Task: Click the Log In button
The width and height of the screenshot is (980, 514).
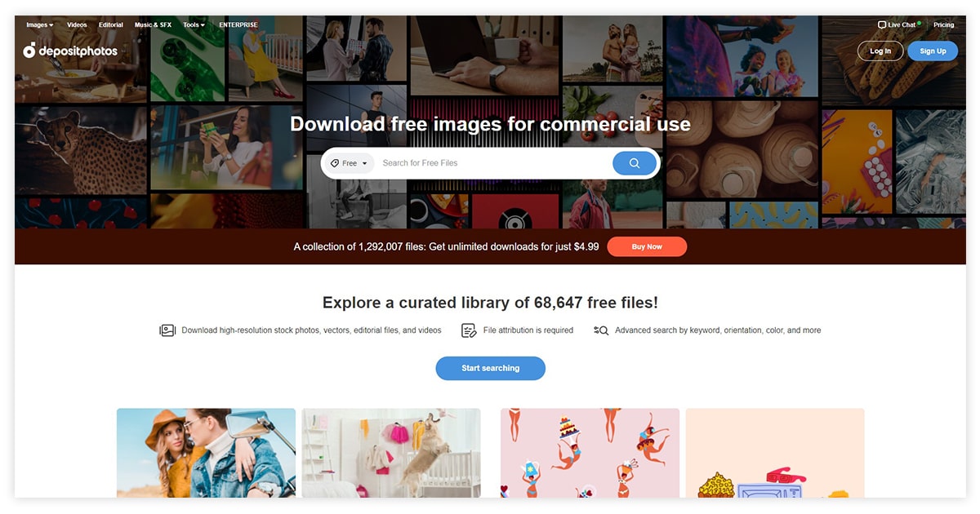Action: [880, 51]
